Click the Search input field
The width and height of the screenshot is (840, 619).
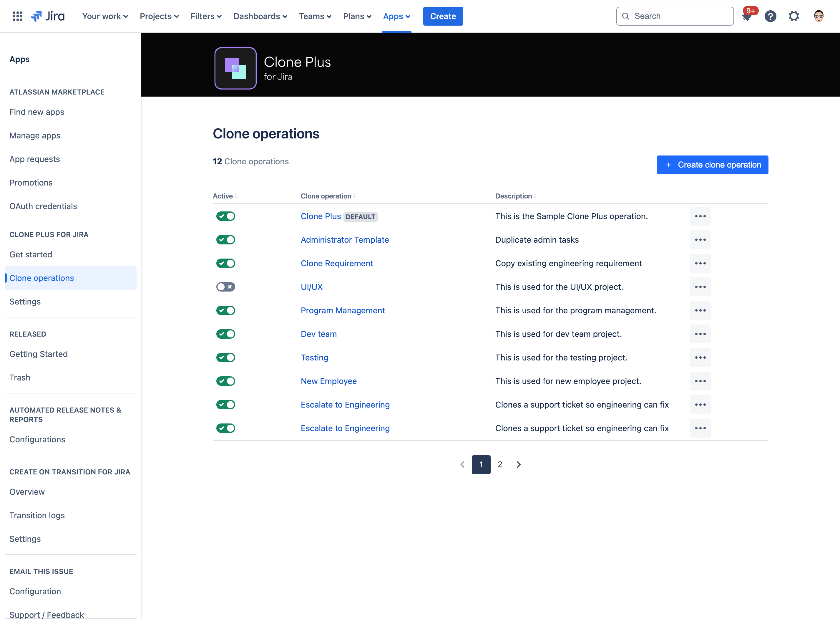(675, 16)
